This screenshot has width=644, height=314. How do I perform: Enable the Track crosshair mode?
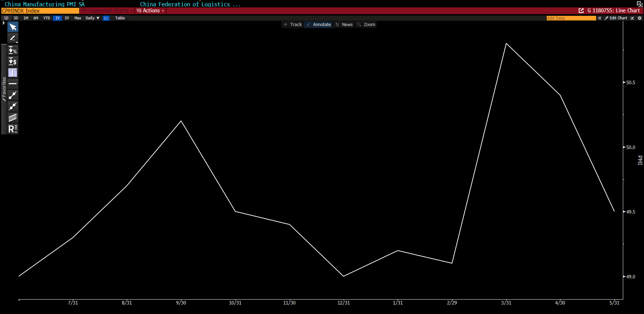click(x=293, y=25)
